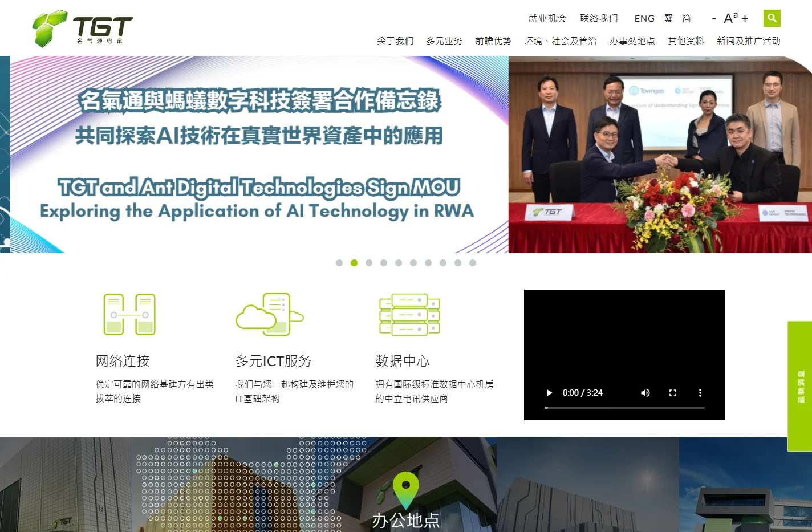Image resolution: width=812 pixels, height=532 pixels.
Task: Open the 多元ICT服务 heading
Action: pyautogui.click(x=274, y=361)
